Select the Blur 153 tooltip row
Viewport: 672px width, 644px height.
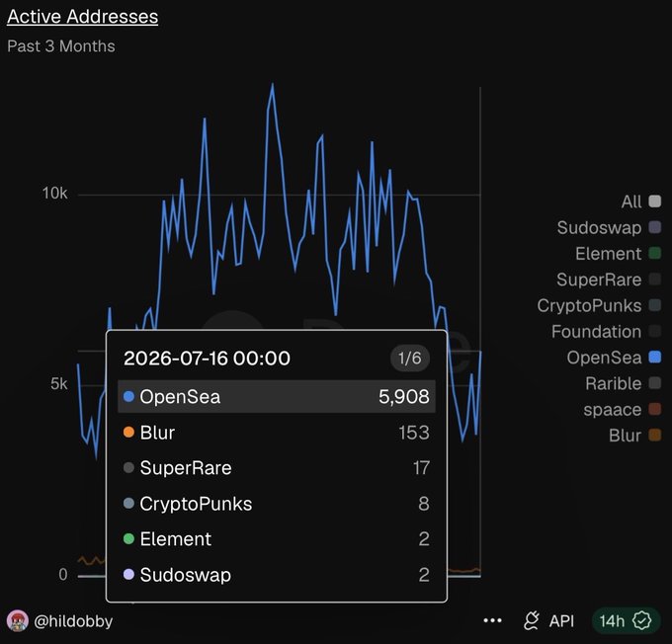pyautogui.click(x=277, y=433)
